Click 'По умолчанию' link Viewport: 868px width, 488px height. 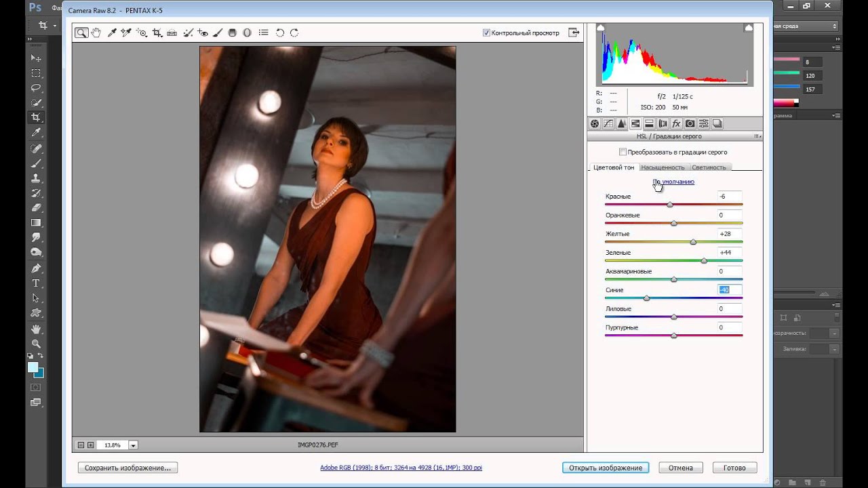click(673, 182)
